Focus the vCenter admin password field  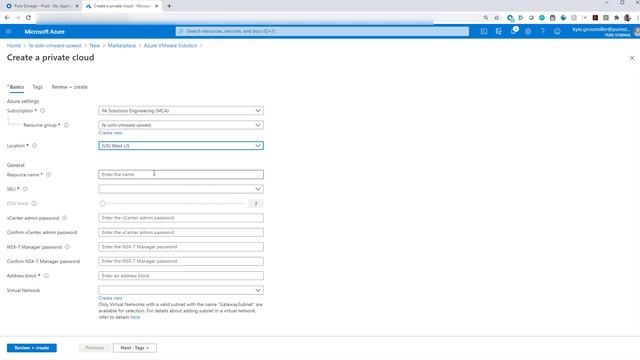point(181,218)
